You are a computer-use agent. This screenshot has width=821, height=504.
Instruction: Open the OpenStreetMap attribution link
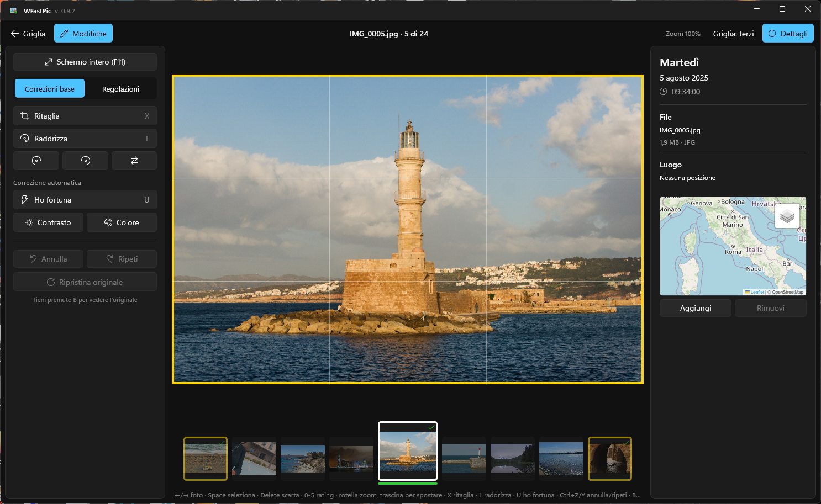[x=787, y=292]
